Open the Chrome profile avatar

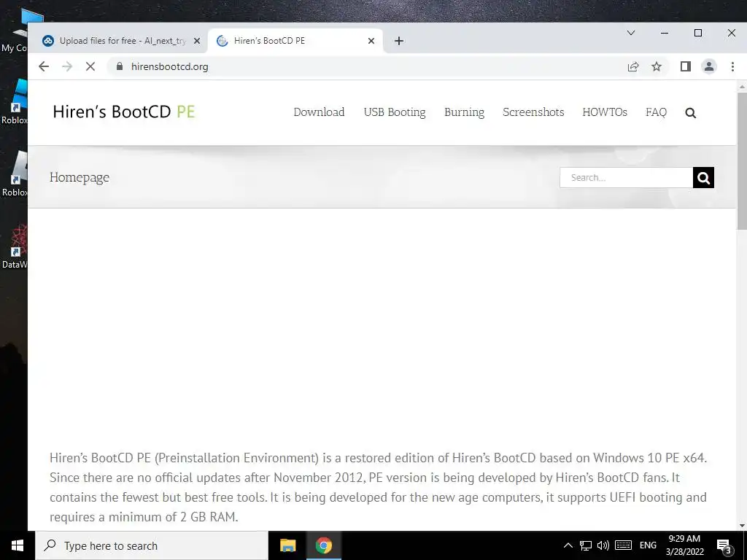[x=709, y=66]
